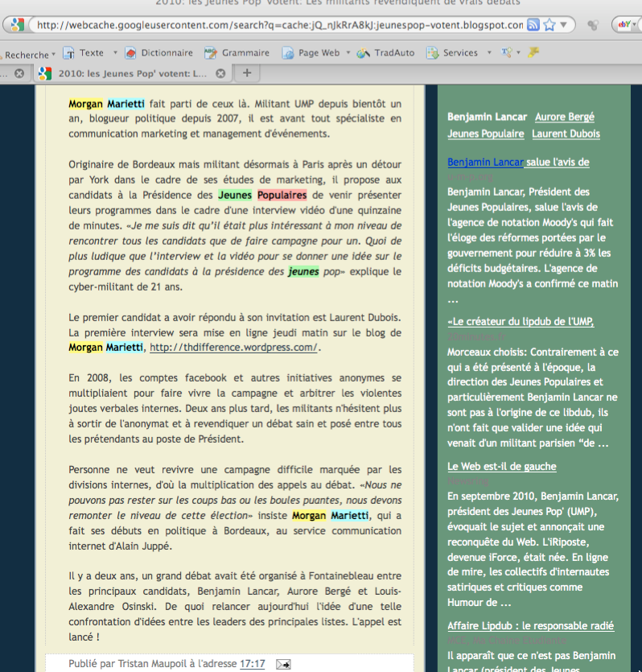This screenshot has width=642, height=672.
Task: Click the wrench icon in the toolbar
Action: click(533, 53)
